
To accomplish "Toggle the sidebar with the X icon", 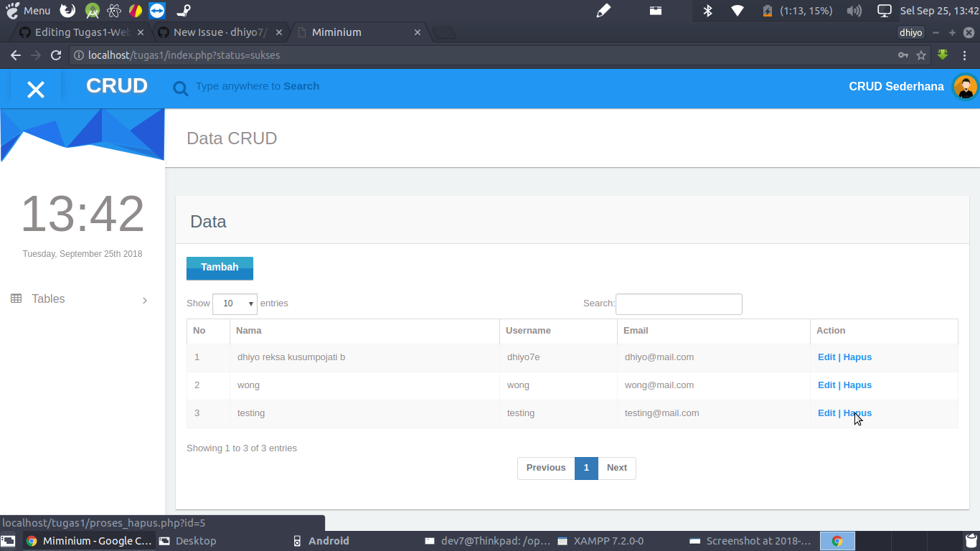I will pyautogui.click(x=34, y=88).
